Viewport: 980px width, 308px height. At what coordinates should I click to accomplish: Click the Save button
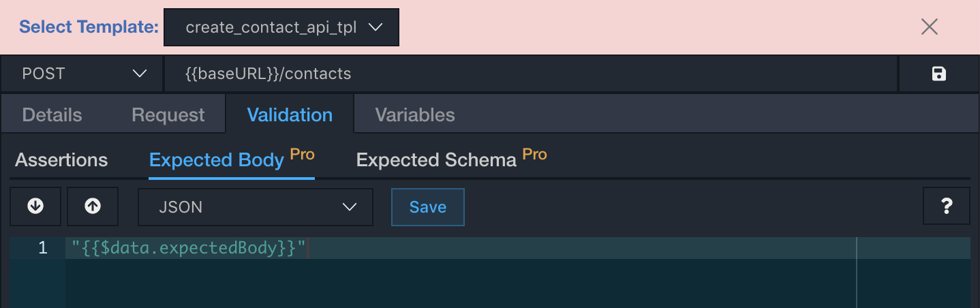click(428, 207)
